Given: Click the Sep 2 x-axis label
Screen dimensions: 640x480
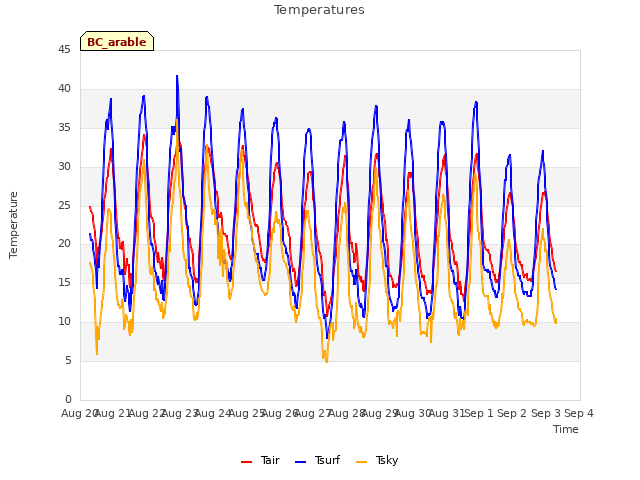Looking at the screenshot, I should (x=512, y=413).
